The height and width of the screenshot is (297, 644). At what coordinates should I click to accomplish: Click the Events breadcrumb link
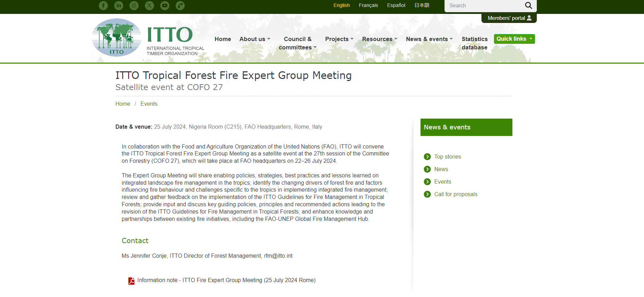pos(149,104)
